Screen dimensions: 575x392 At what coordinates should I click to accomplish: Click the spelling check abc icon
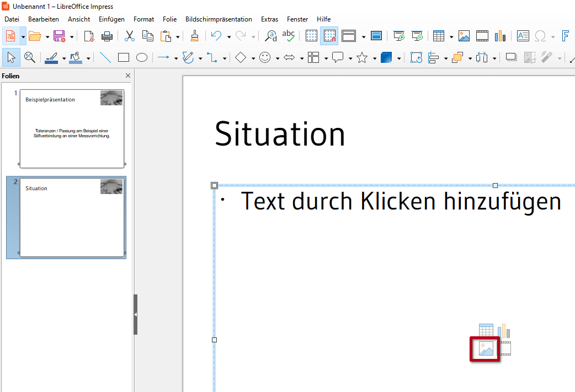tap(288, 36)
